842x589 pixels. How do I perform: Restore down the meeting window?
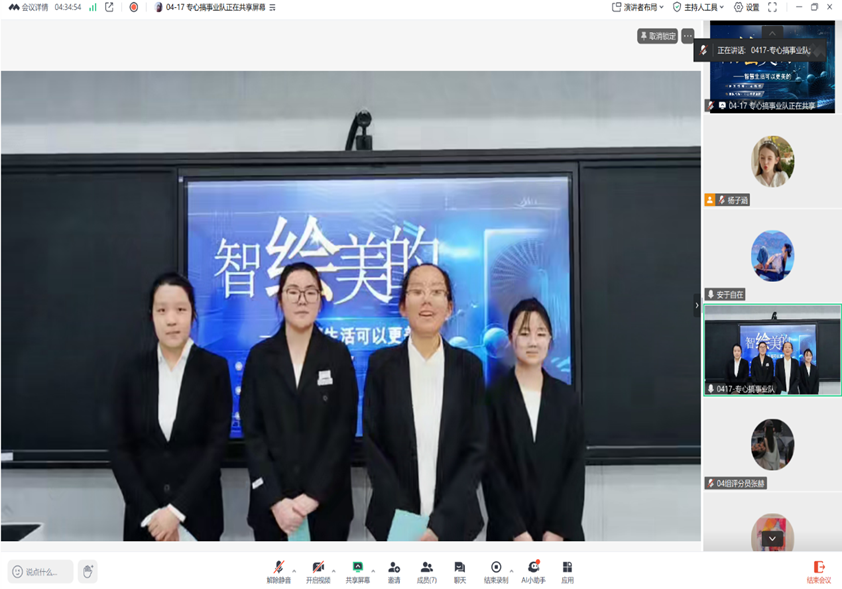(814, 7)
